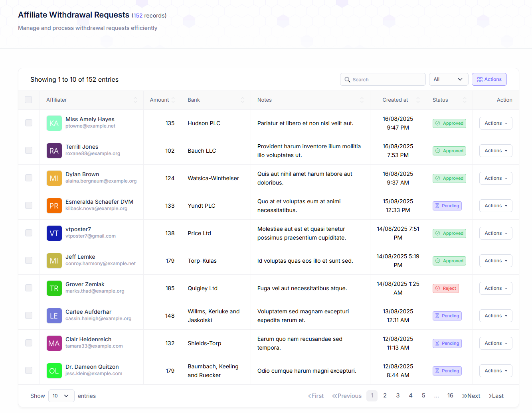The width and height of the screenshot is (532, 413).
Task: Open the All status filter dropdown
Action: [447, 79]
